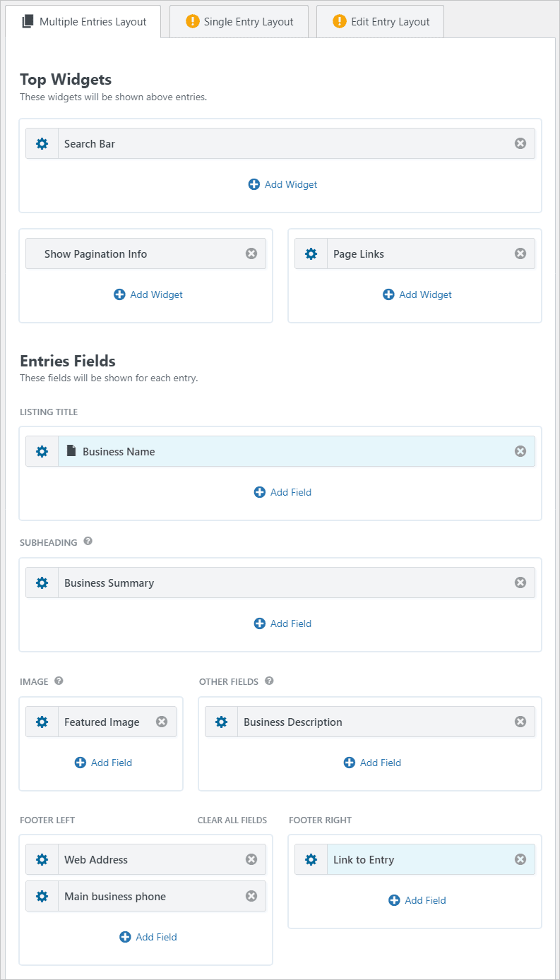Click help icon next to Subheading label
560x980 pixels.
[x=88, y=542]
